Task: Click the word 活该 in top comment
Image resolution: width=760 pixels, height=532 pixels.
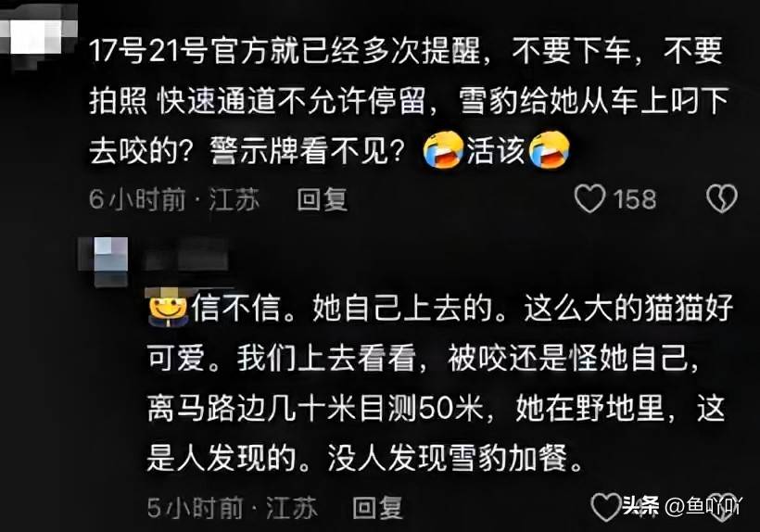Action: coord(496,150)
